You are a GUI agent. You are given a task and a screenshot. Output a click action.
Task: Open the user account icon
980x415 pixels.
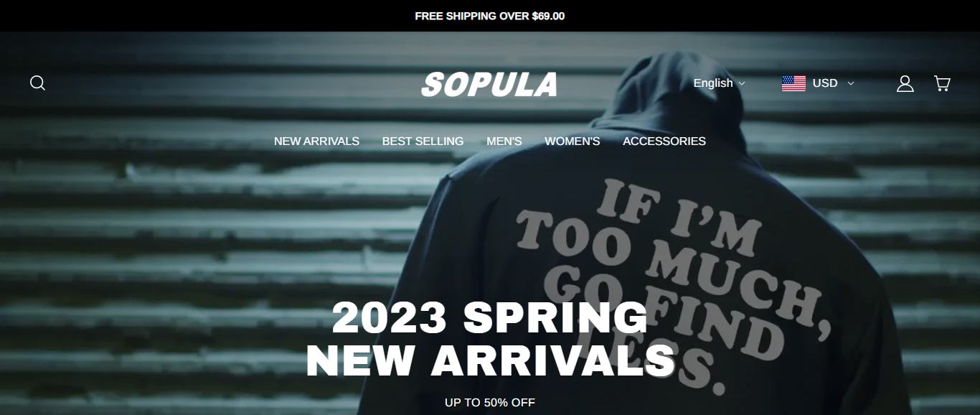tap(905, 83)
